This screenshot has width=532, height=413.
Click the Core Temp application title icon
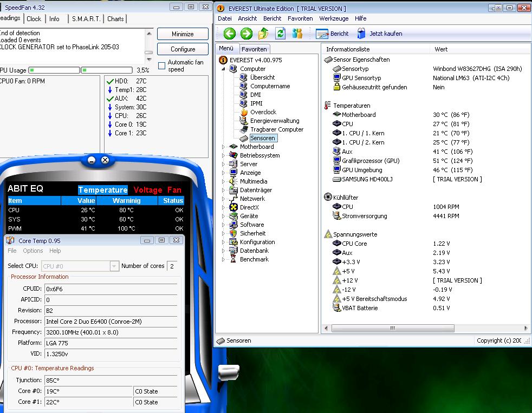(10, 240)
